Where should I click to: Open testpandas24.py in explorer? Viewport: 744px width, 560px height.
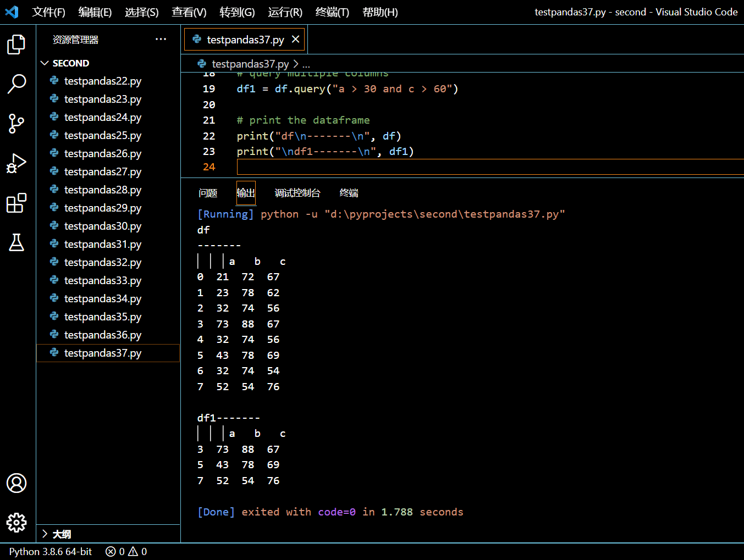tap(108, 117)
